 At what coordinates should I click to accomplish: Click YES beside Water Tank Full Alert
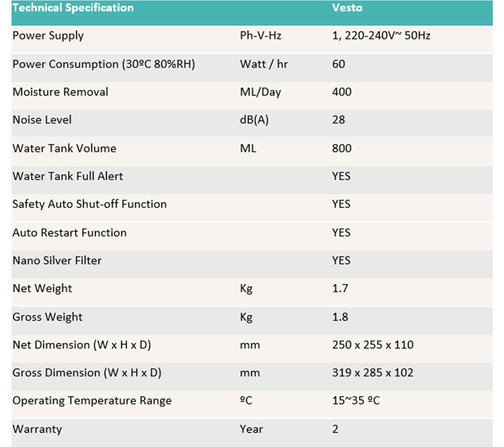341,176
